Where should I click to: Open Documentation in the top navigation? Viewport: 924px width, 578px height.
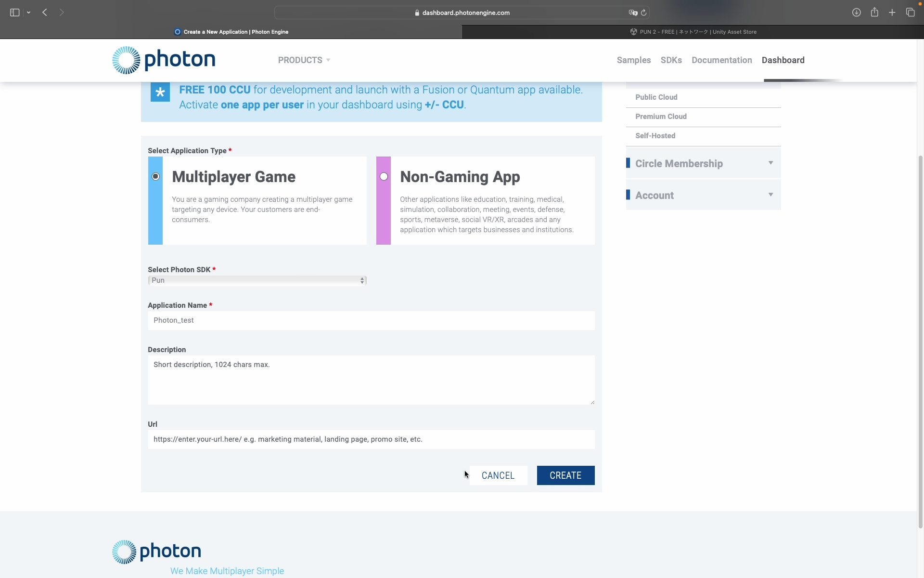click(721, 60)
